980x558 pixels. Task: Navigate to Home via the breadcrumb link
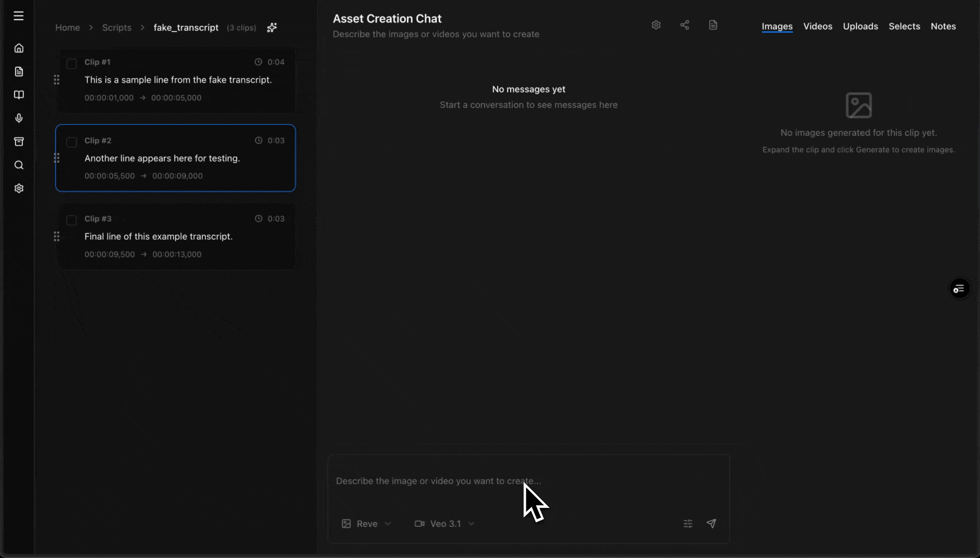pos(67,27)
